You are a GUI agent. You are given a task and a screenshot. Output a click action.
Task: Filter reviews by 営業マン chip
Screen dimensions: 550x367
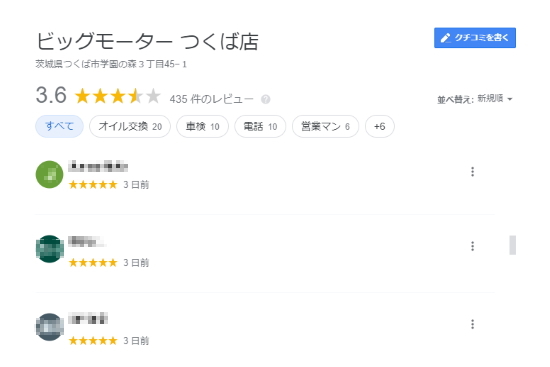(326, 126)
